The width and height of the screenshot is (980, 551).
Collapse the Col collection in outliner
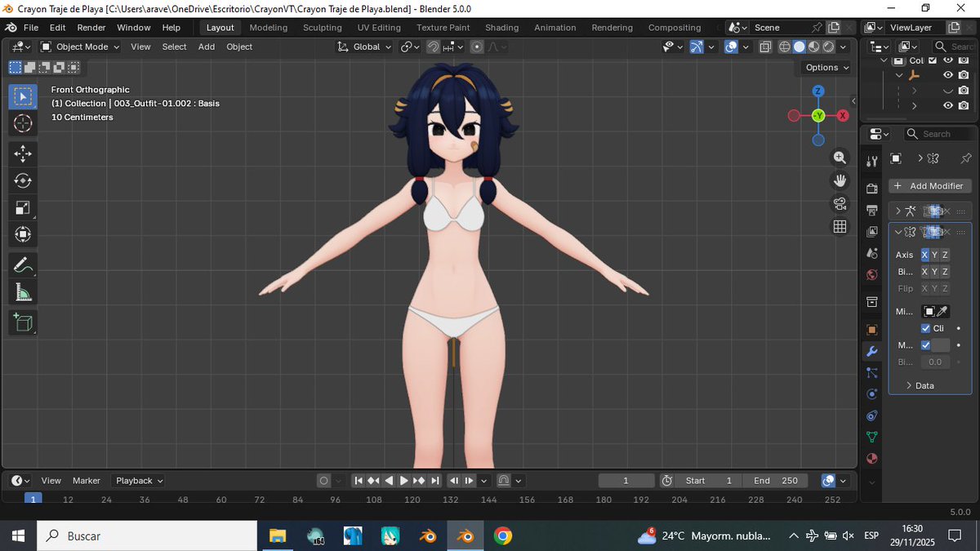pyautogui.click(x=884, y=60)
